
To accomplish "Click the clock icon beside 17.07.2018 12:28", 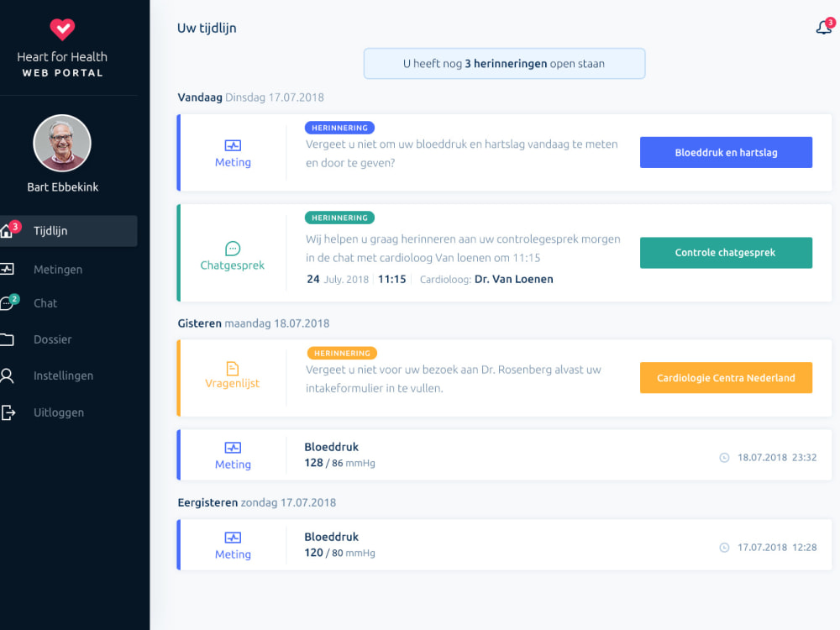I will [724, 548].
